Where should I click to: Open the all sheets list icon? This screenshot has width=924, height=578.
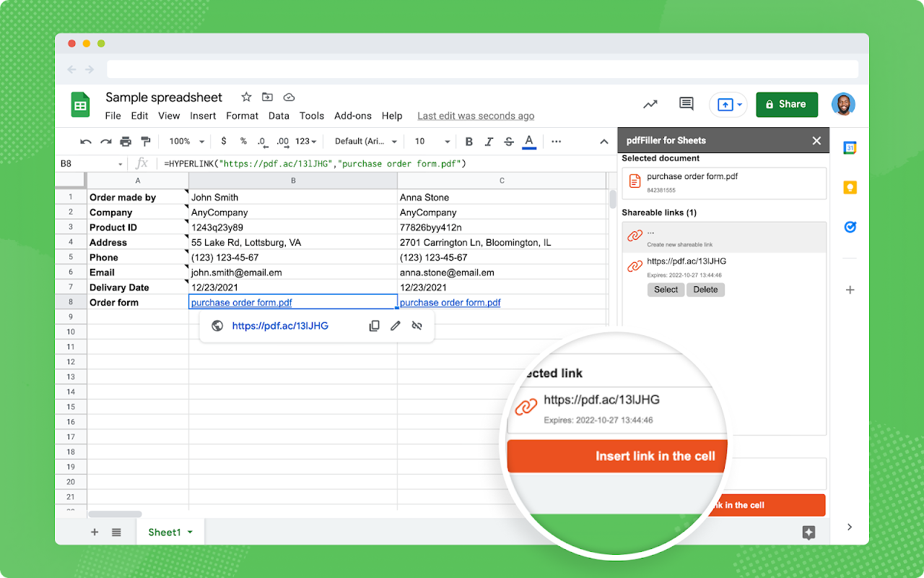(116, 532)
